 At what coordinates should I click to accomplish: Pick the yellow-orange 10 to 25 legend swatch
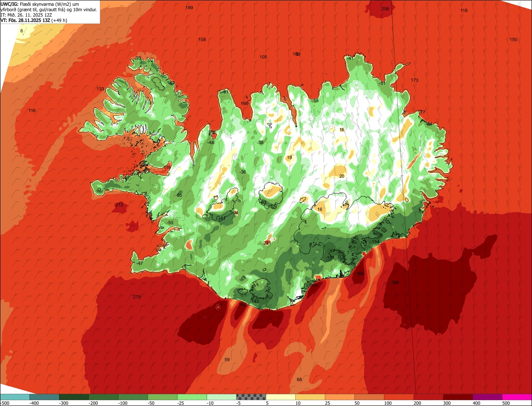[310, 397]
